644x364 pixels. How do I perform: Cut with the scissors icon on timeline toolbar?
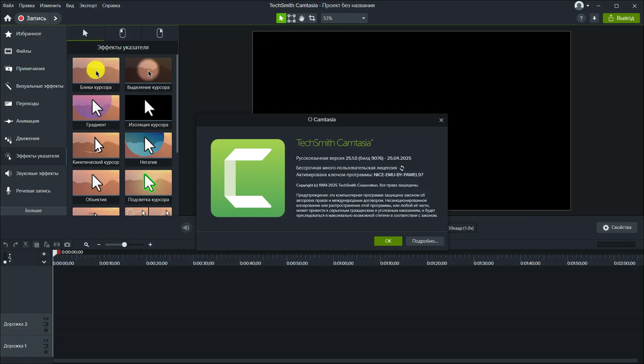tap(26, 245)
